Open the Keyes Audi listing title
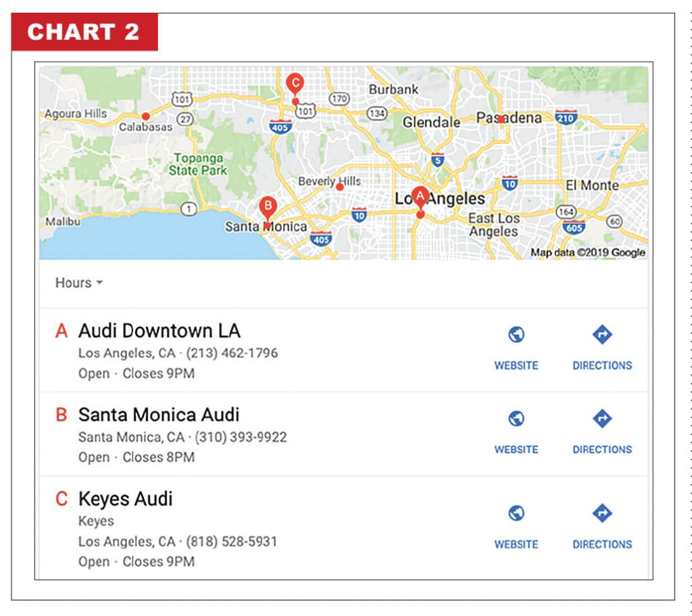Viewport: 692px width, 616px height. (125, 498)
